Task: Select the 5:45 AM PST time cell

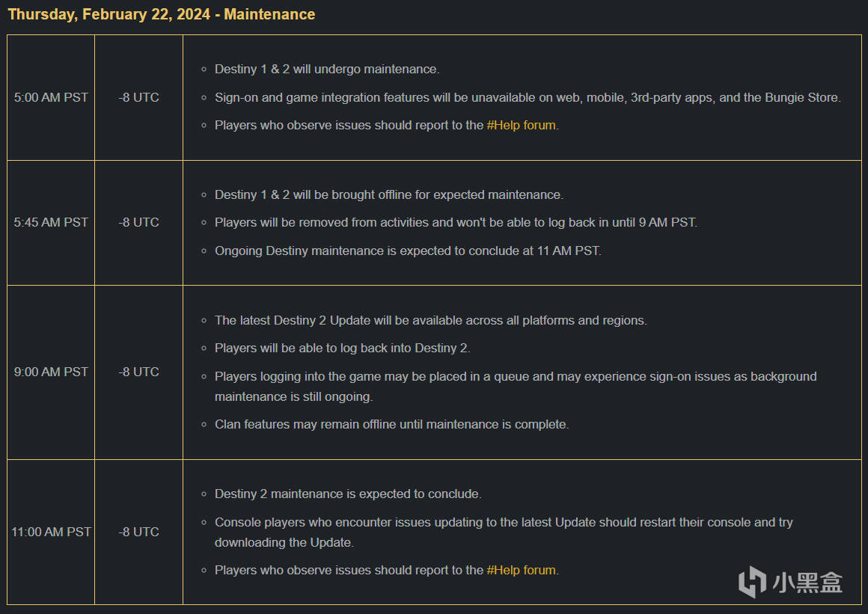Action: point(51,222)
